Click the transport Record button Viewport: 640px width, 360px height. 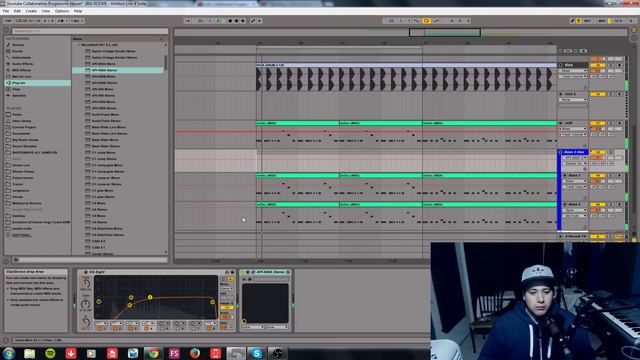click(x=236, y=20)
